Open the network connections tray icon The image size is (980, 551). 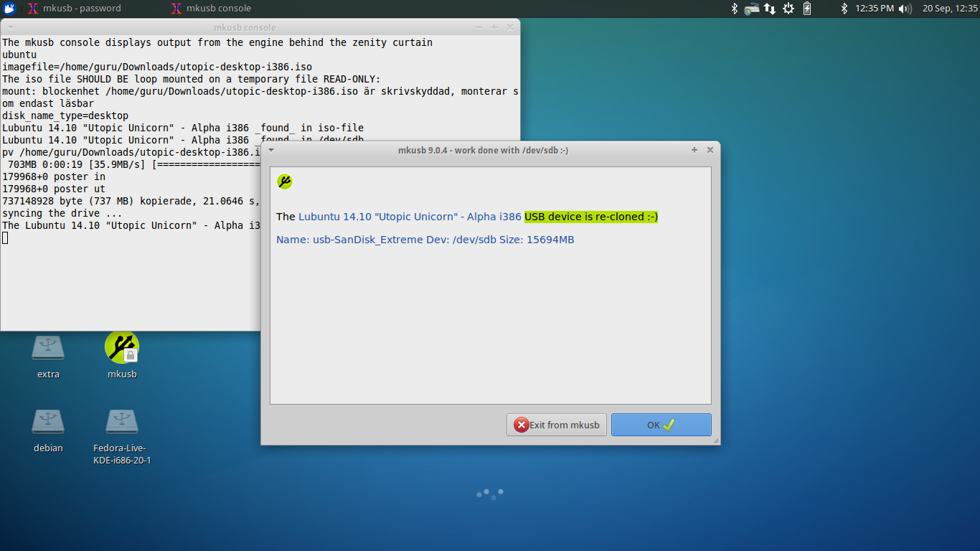coord(770,9)
